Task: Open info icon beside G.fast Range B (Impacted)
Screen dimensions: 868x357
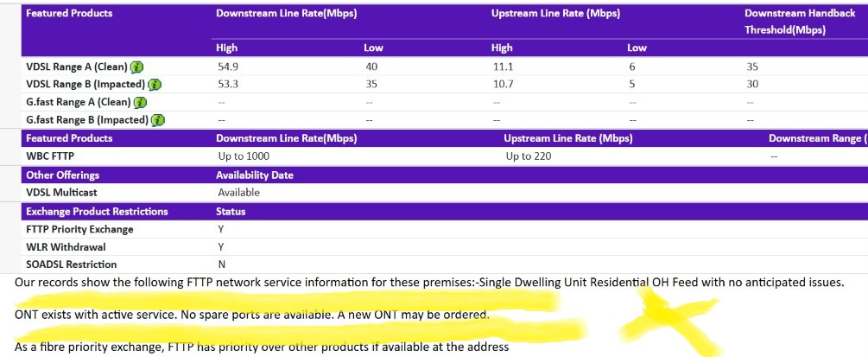Action: 158,120
